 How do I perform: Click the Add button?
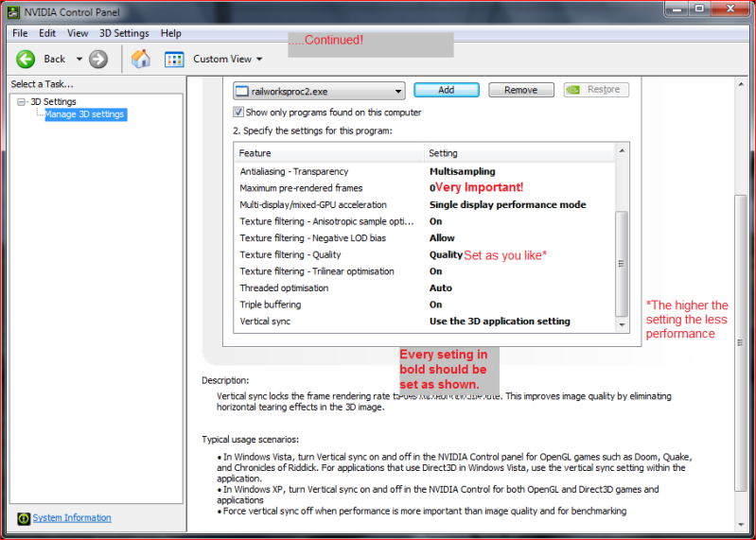click(447, 90)
